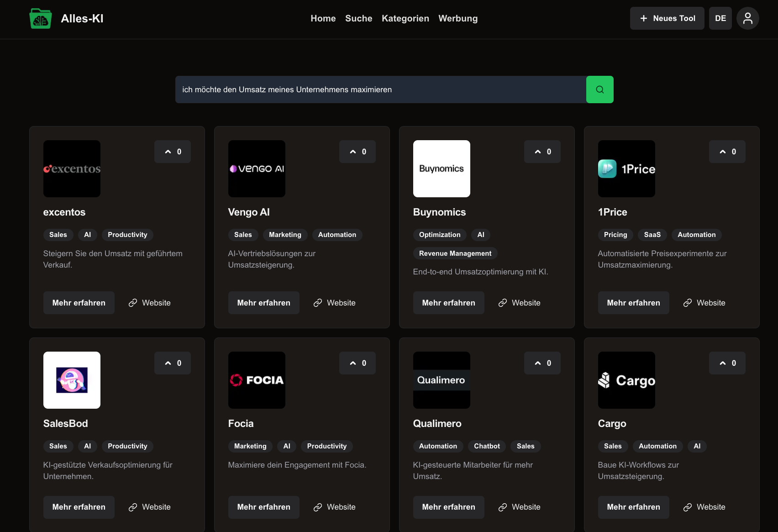Upvote the excentos tool

coord(173,152)
